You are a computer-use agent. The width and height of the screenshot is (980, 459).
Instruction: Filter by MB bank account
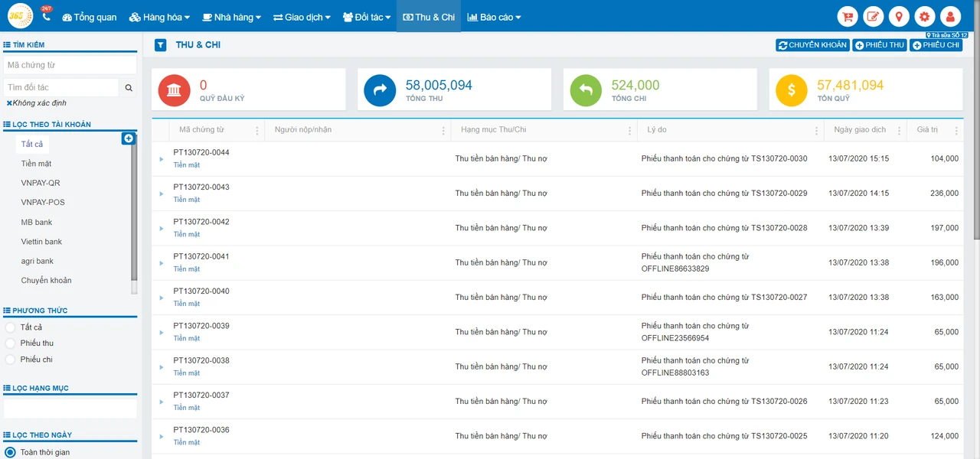[37, 223]
